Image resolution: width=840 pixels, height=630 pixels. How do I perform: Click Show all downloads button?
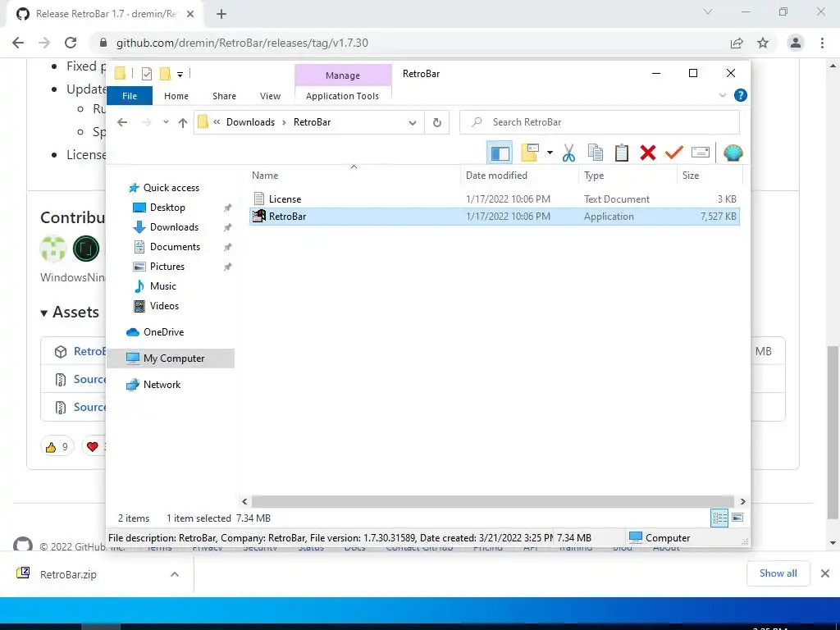click(778, 573)
